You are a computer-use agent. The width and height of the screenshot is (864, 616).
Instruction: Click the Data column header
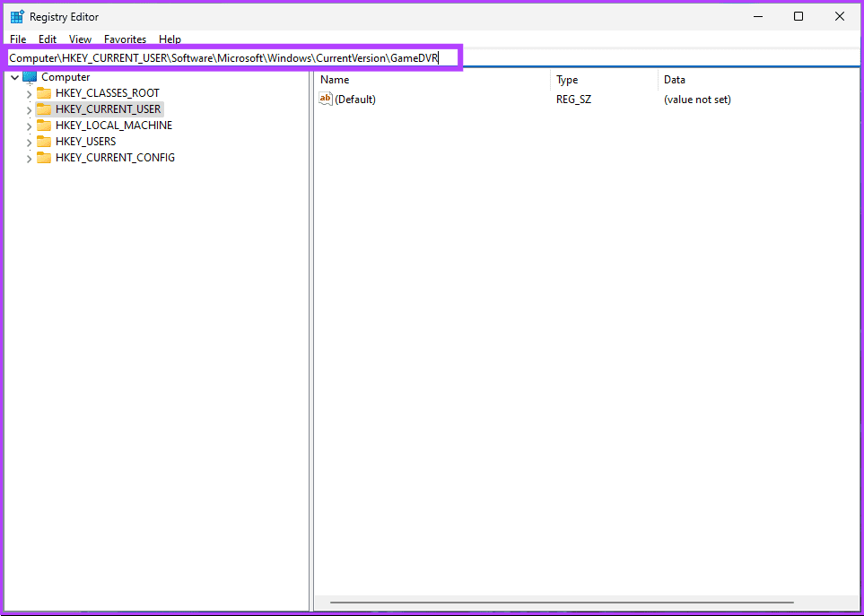click(758, 80)
